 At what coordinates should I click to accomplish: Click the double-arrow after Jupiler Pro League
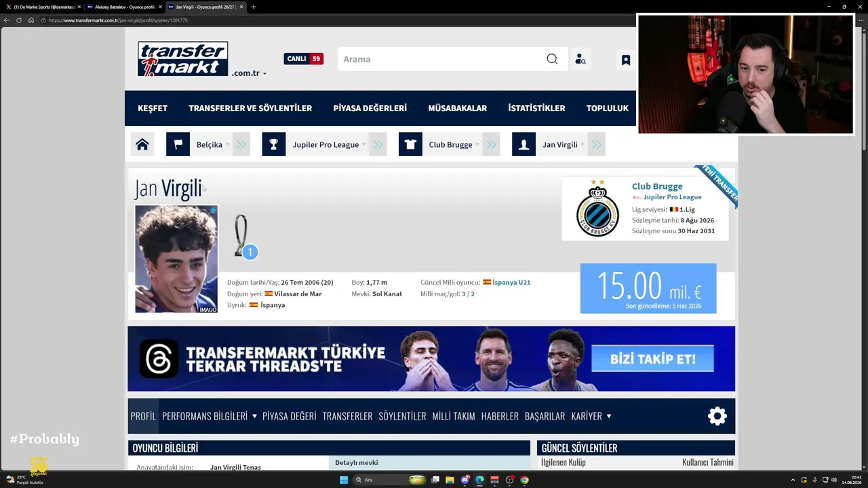[378, 144]
